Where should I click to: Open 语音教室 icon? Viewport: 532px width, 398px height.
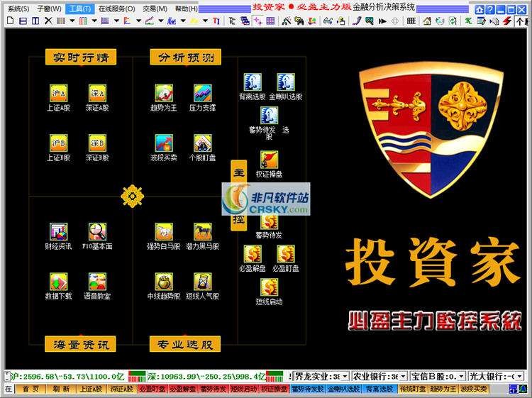[x=97, y=281]
